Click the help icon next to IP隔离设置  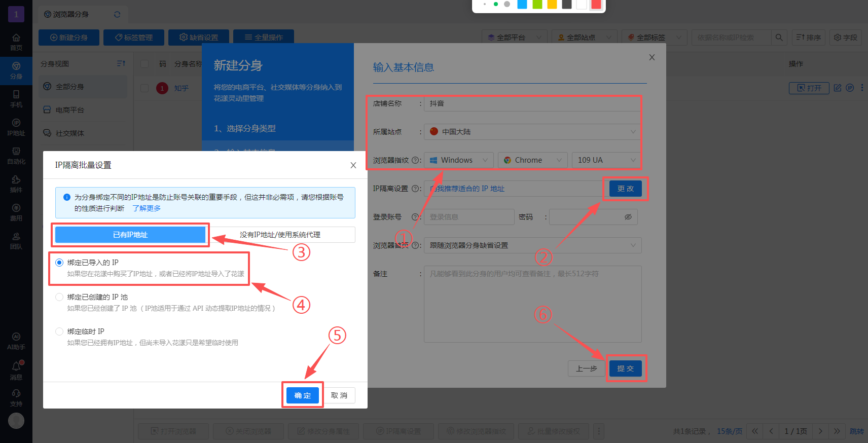click(x=415, y=189)
